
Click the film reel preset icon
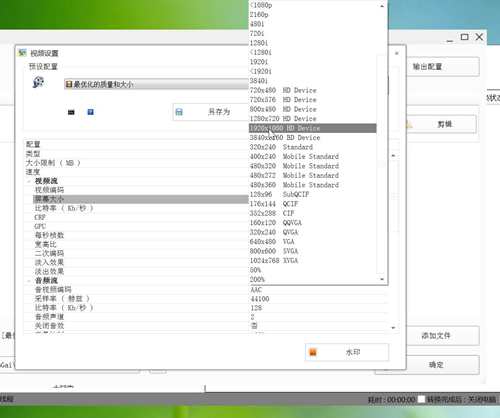[x=38, y=82]
